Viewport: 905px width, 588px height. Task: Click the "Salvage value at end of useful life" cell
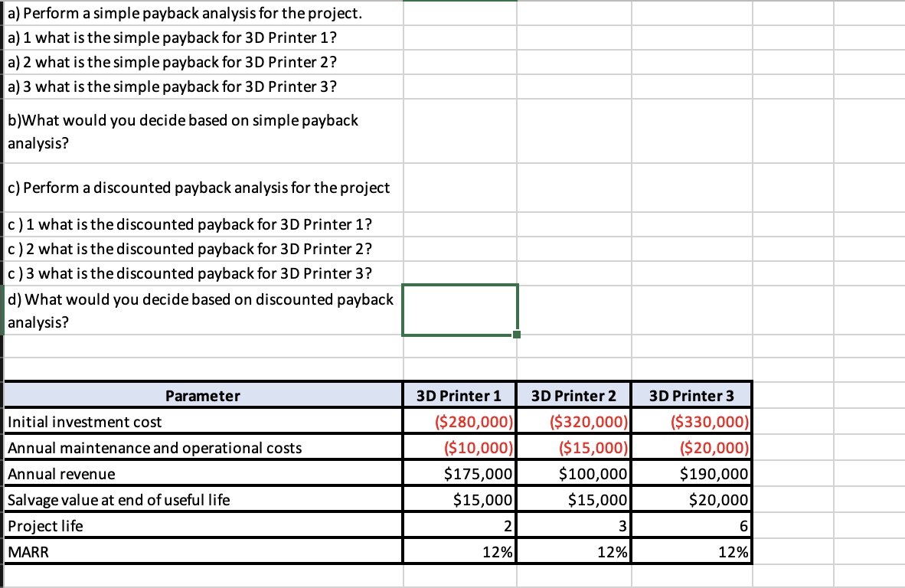[202, 499]
